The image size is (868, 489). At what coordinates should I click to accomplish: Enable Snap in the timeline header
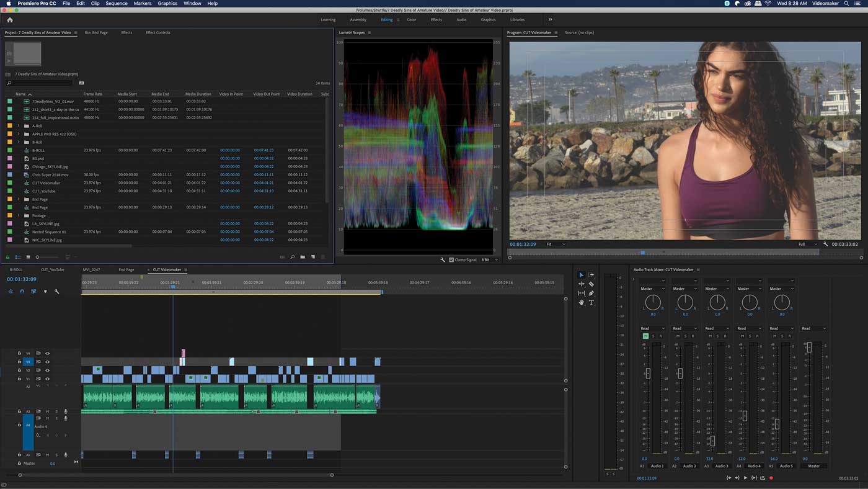tap(22, 292)
